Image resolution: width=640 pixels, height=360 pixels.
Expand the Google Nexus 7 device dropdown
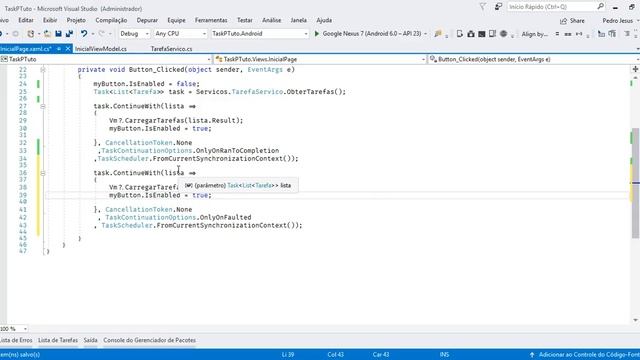(x=426, y=34)
